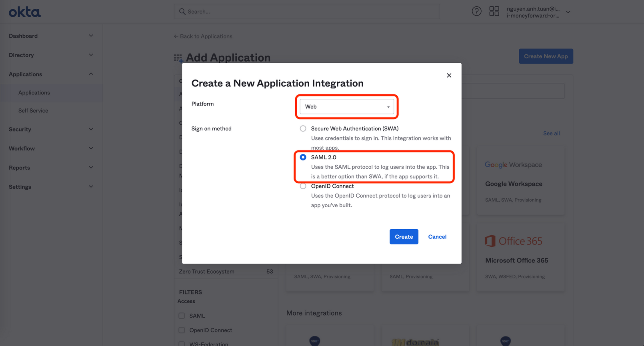Click the Google Workspace logo
This screenshot has width=644, height=346.
point(513,165)
